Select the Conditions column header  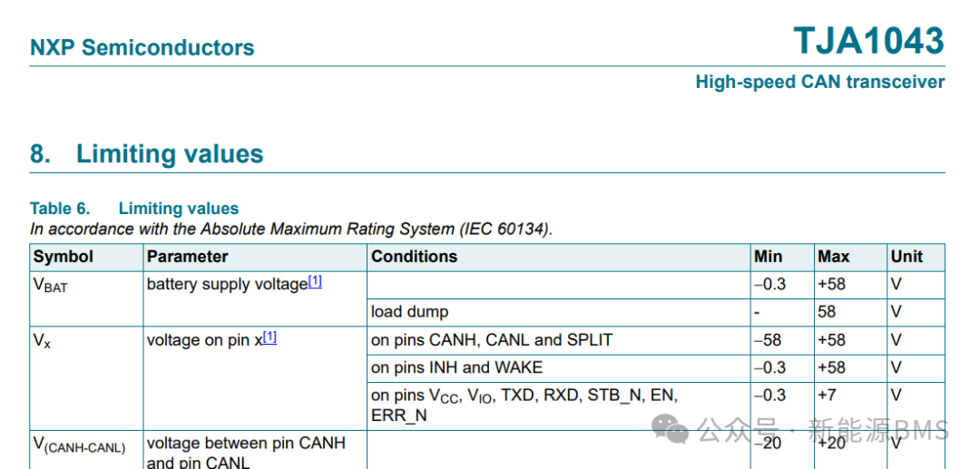click(x=414, y=257)
